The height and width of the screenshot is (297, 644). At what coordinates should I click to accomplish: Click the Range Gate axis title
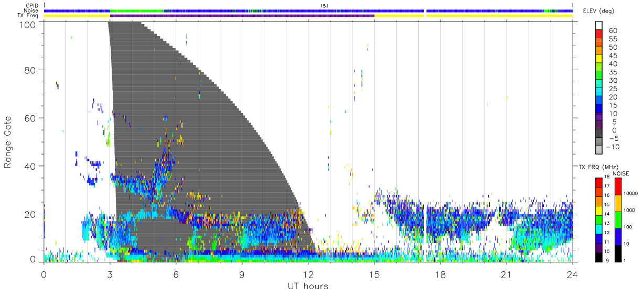(8, 141)
